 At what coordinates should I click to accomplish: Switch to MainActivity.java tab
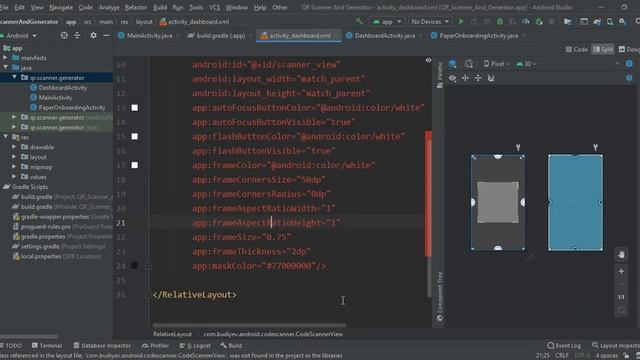click(145, 36)
